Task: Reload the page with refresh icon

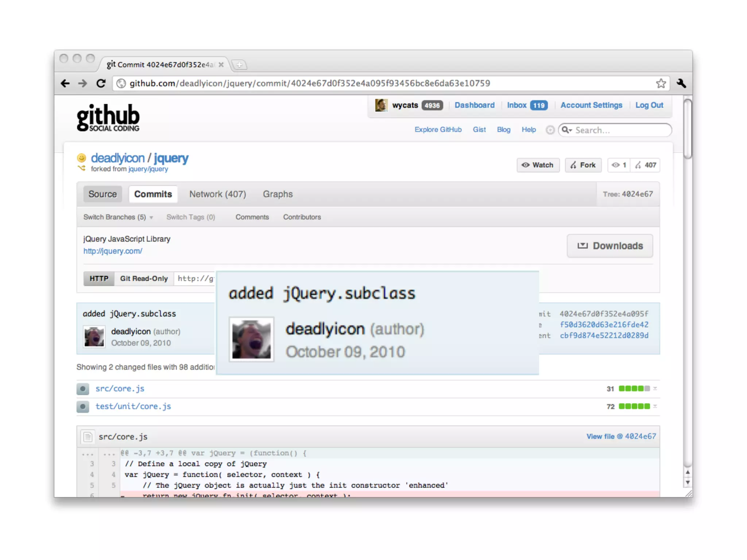Action: coord(101,83)
